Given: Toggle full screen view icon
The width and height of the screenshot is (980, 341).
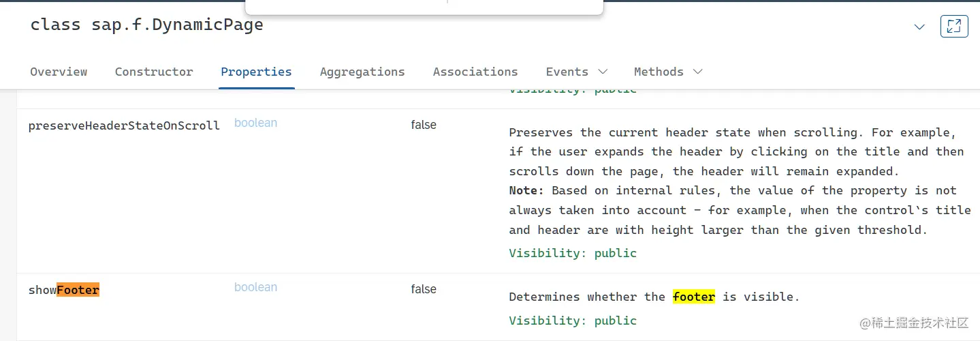Looking at the screenshot, I should [954, 27].
